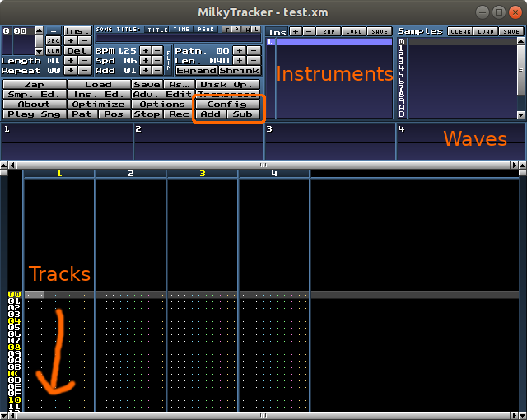Open the Adv. Edit panel
Screen dimensions: 527x420
point(163,95)
